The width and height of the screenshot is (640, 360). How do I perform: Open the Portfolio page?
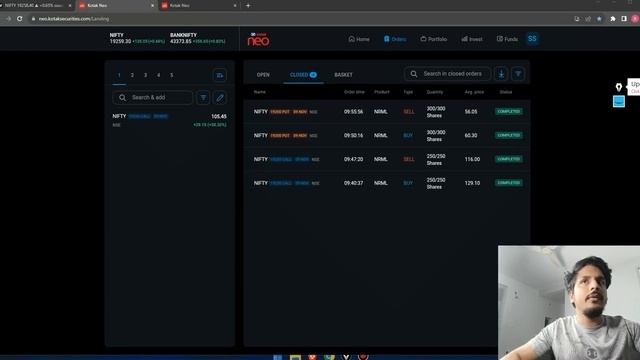(x=433, y=39)
